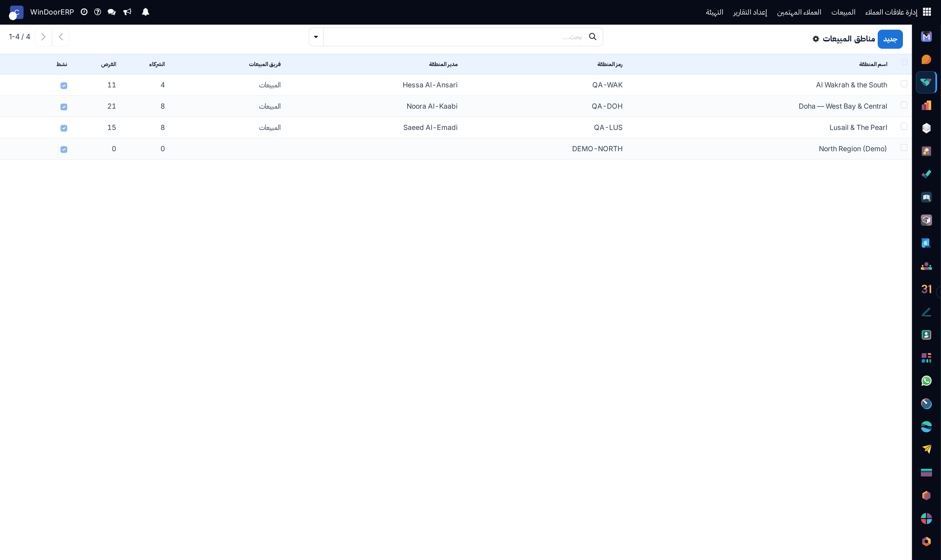The height and width of the screenshot is (560, 941).
Task: Go to next page with right chevron
Action: point(43,37)
